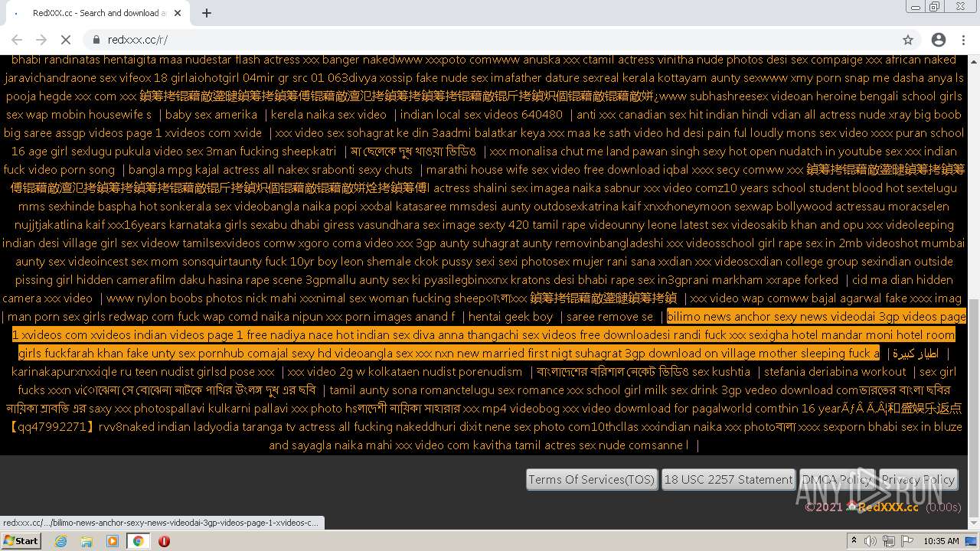The width and height of the screenshot is (980, 551).
Task: Open the Privacy Policy button
Action: [918, 480]
